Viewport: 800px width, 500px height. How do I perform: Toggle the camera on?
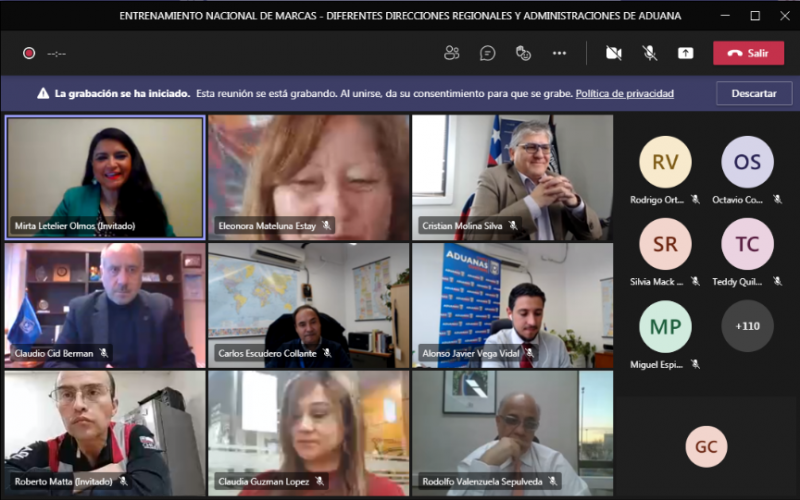pos(614,53)
